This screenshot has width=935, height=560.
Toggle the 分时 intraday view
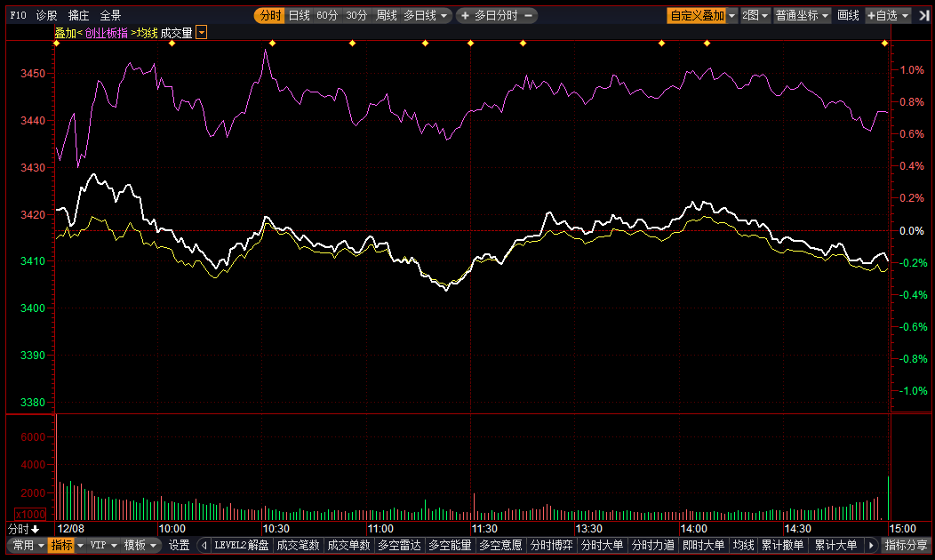click(269, 16)
